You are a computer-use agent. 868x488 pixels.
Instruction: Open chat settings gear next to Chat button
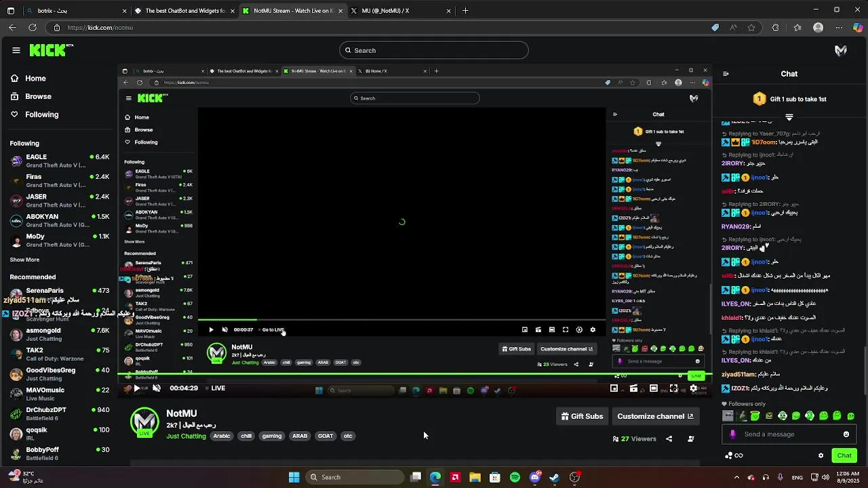click(x=821, y=455)
